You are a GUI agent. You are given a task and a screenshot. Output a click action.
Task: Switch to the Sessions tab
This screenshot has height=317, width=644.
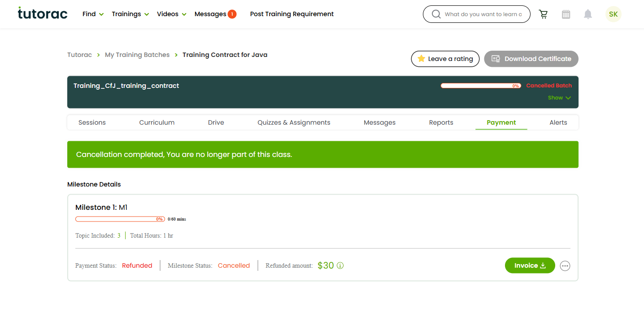click(92, 122)
